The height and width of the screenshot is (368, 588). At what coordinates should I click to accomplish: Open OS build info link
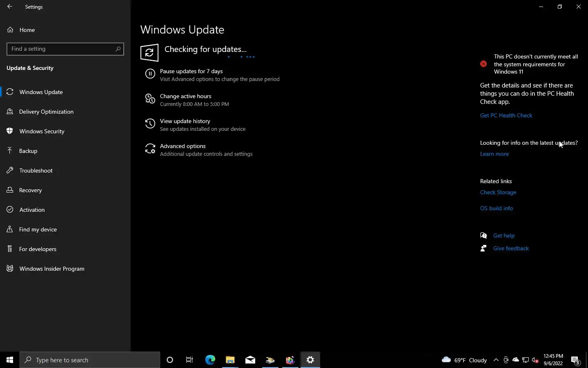497,208
